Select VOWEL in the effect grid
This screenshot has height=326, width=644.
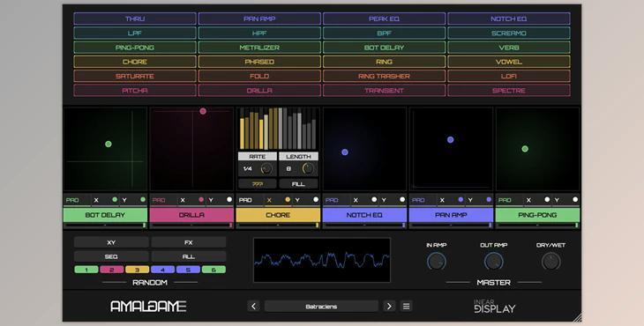(509, 62)
